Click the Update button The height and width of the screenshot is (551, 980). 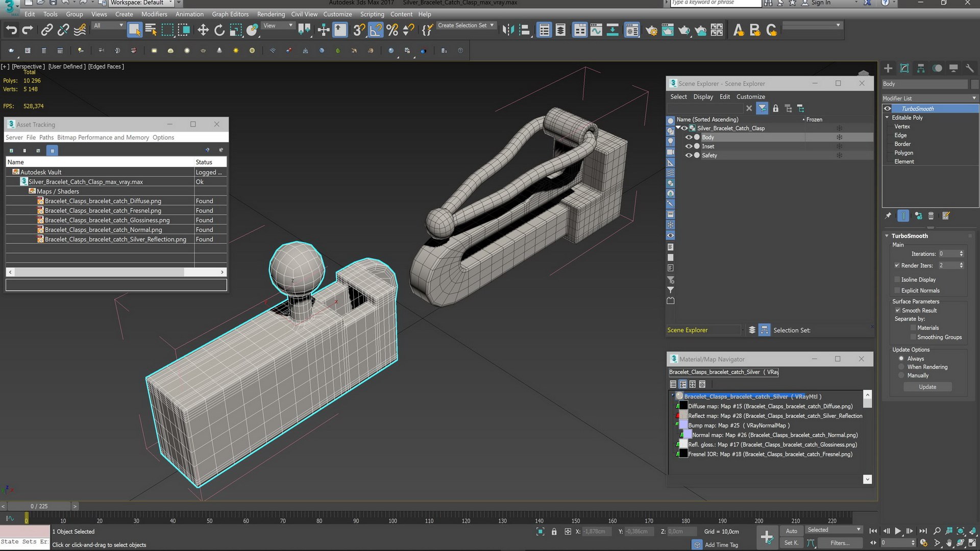tap(927, 387)
